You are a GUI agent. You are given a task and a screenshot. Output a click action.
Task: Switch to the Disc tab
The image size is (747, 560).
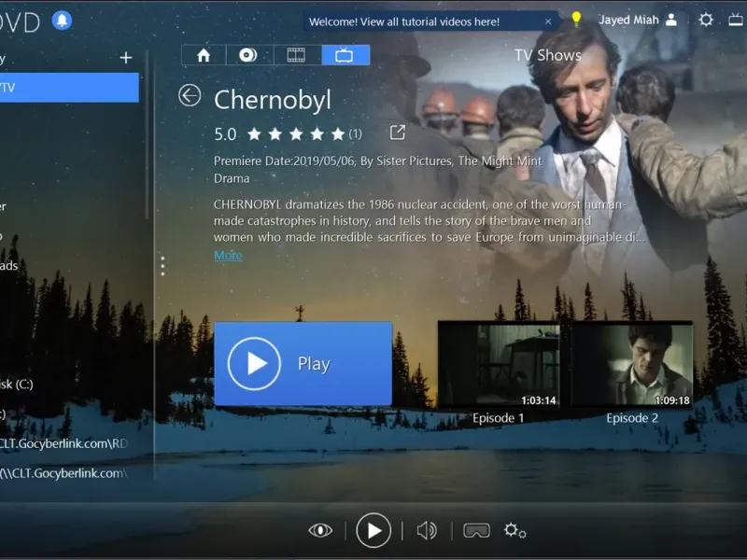(x=248, y=55)
